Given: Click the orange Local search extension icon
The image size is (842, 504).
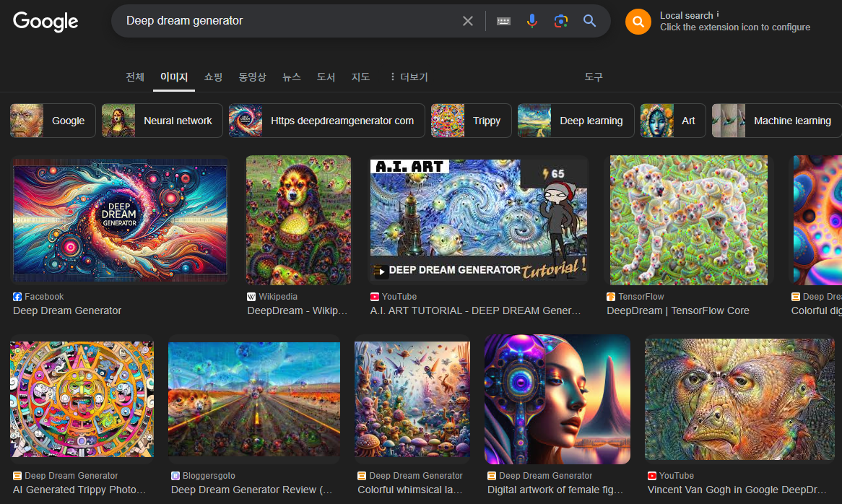Looking at the screenshot, I should tap(638, 22).
